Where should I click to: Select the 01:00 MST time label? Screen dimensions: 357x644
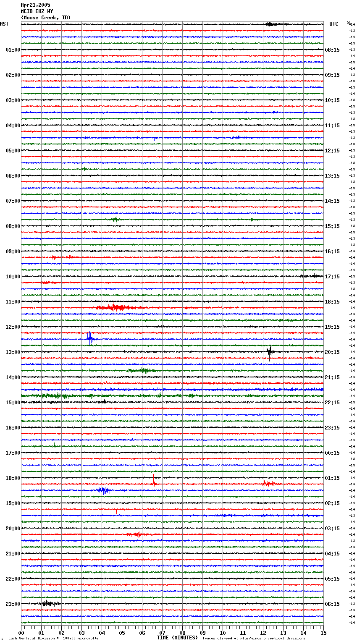tap(13, 50)
